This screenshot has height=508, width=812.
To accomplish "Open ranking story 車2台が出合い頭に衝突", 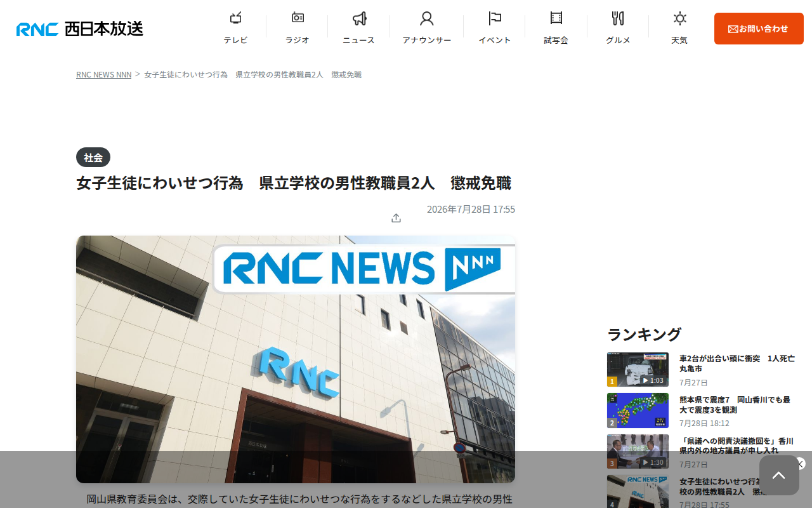I will click(x=737, y=363).
